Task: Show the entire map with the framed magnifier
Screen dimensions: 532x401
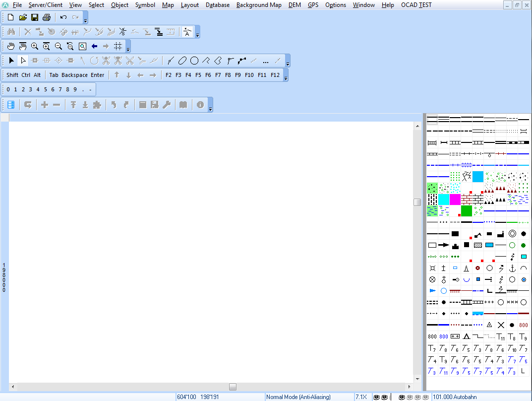Action: tap(82, 46)
